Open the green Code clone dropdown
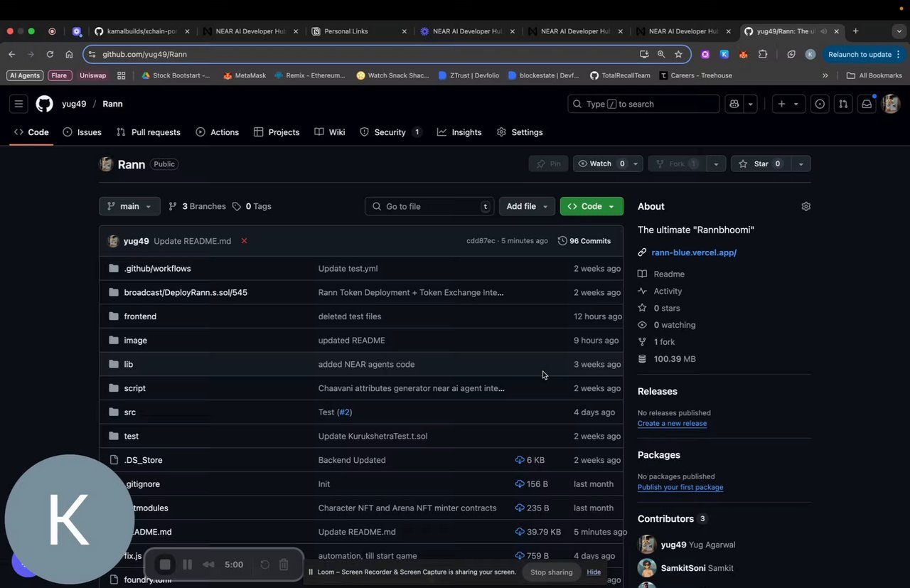The height and width of the screenshot is (588, 910). [591, 206]
